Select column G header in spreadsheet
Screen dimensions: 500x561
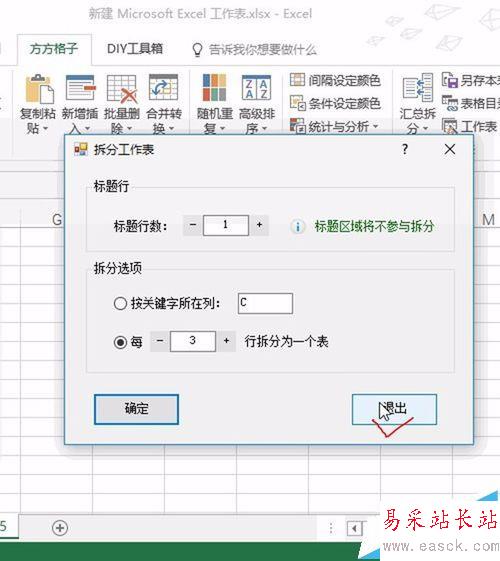pyautogui.click(x=57, y=219)
